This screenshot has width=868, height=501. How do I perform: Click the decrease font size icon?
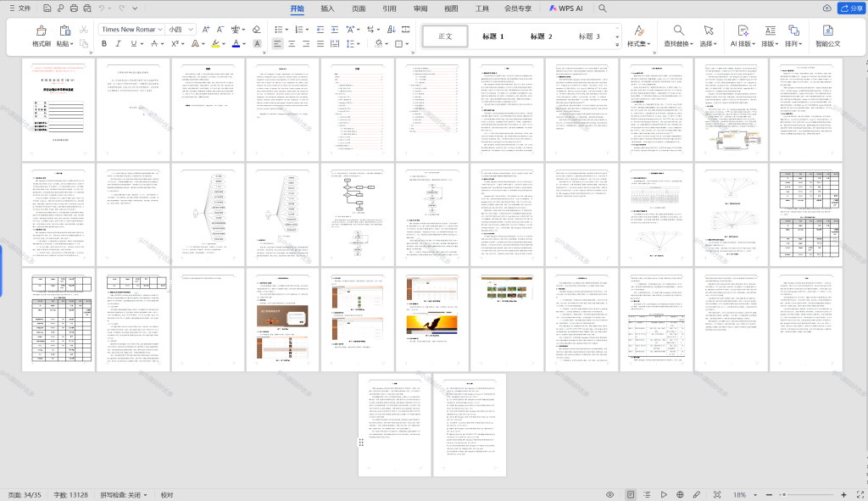pos(220,30)
